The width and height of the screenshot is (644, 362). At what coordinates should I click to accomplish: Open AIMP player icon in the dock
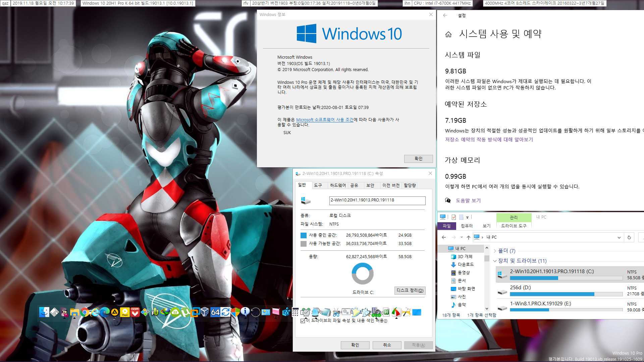coord(115,312)
